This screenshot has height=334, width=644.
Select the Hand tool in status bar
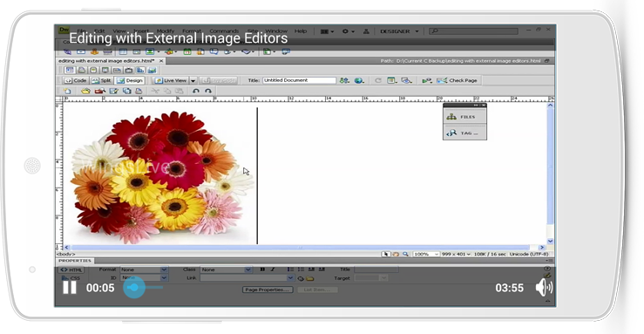[396, 255]
